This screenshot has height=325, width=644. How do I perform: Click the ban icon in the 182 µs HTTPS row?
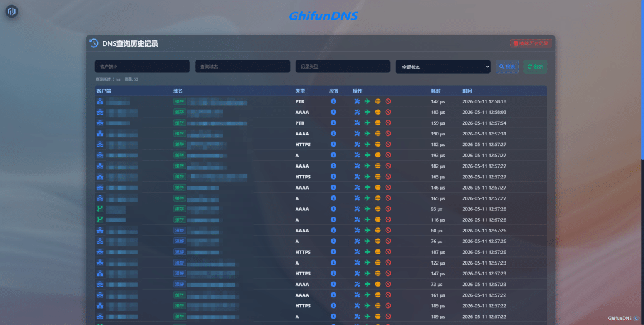click(x=388, y=144)
